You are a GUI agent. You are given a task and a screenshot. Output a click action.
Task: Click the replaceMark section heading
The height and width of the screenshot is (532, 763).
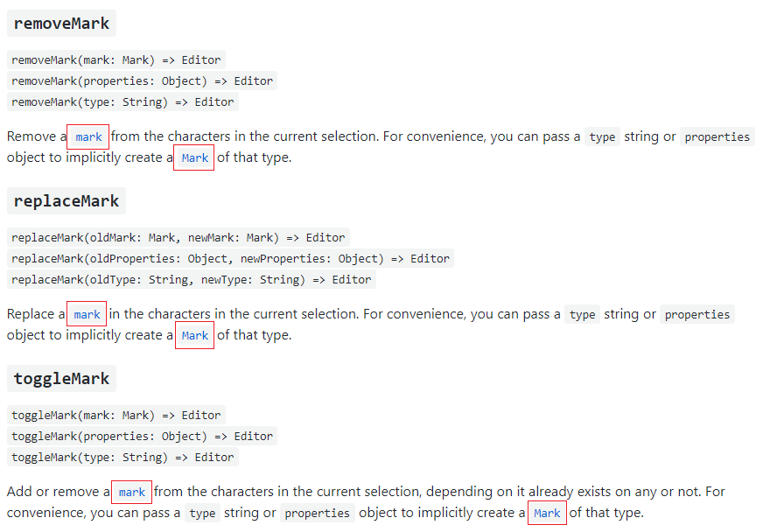coord(66,201)
